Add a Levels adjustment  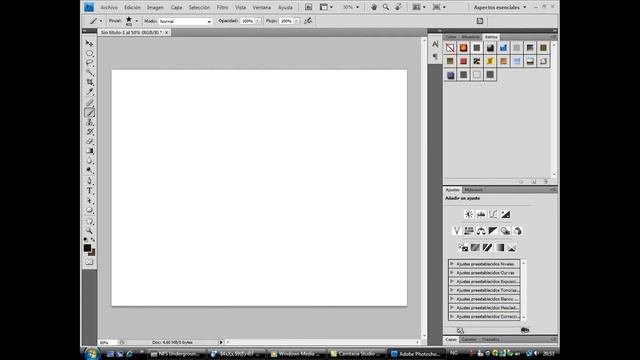pos(481,214)
